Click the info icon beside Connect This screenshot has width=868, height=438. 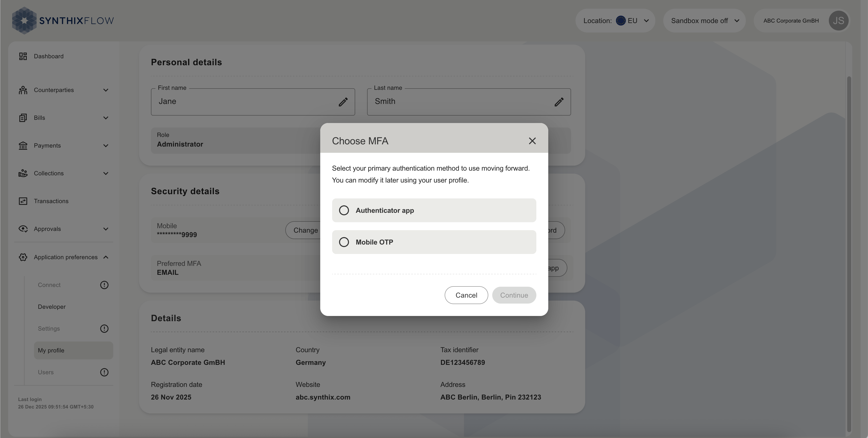pyautogui.click(x=104, y=285)
